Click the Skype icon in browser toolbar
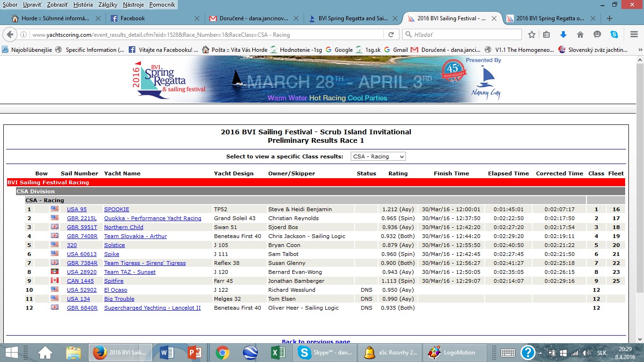 tap(614, 34)
